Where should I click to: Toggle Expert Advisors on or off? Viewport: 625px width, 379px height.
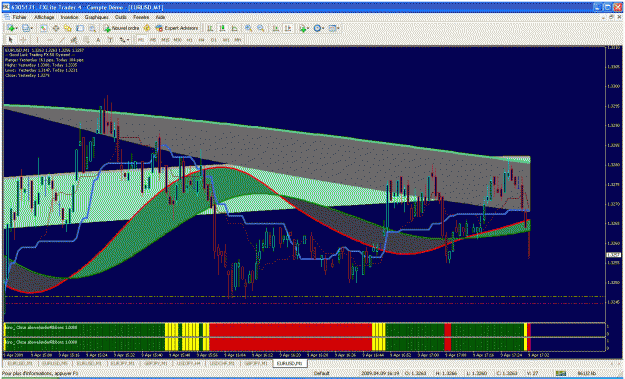click(177, 28)
